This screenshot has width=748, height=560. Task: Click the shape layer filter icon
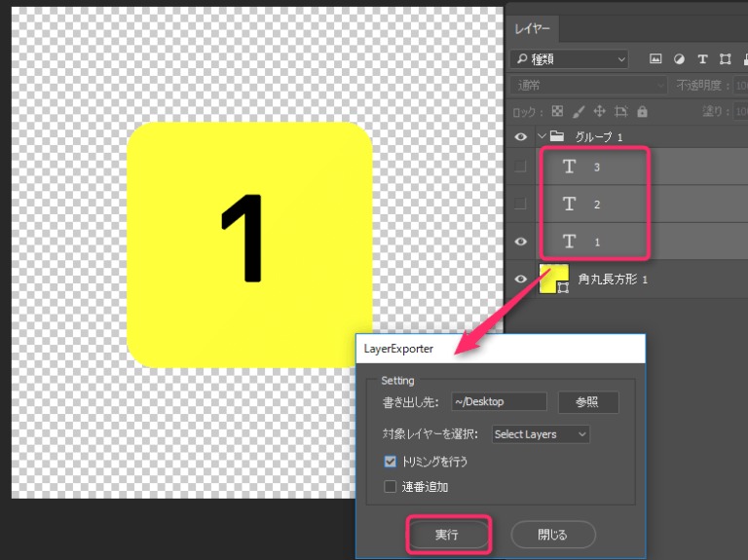725,59
